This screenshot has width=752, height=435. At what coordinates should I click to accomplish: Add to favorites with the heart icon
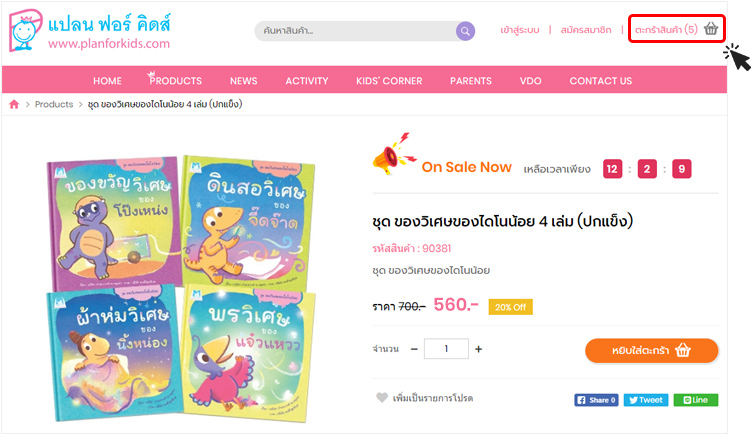pos(382,398)
